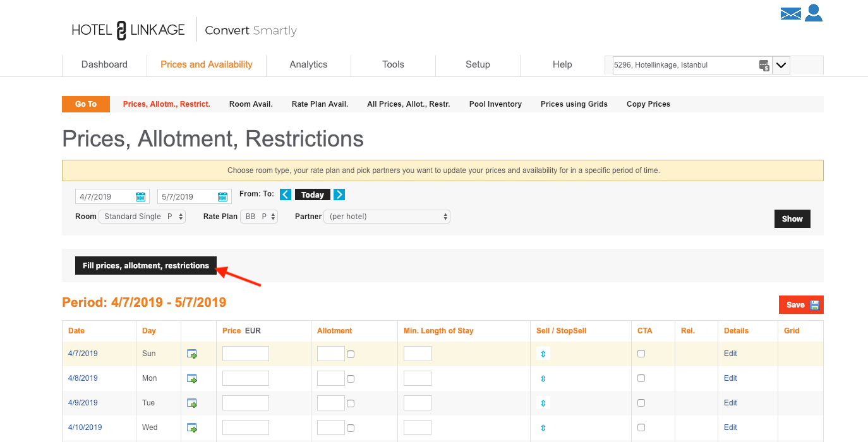Open the Room dropdown Standard Single
Image resolution: width=868 pixels, height=442 pixels.
[x=142, y=217]
